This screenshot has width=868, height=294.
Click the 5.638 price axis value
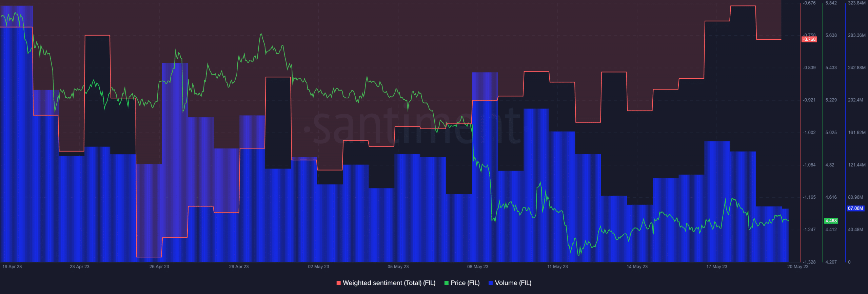pos(831,35)
